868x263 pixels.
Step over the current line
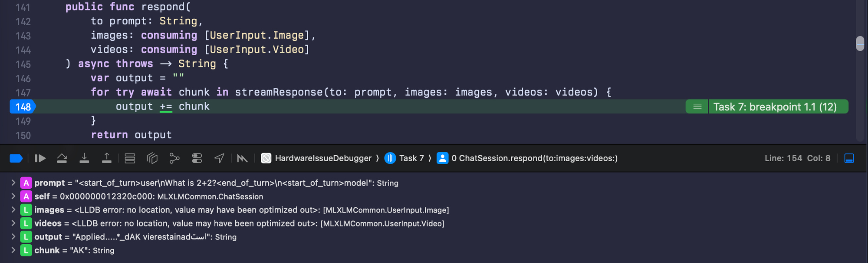click(62, 158)
